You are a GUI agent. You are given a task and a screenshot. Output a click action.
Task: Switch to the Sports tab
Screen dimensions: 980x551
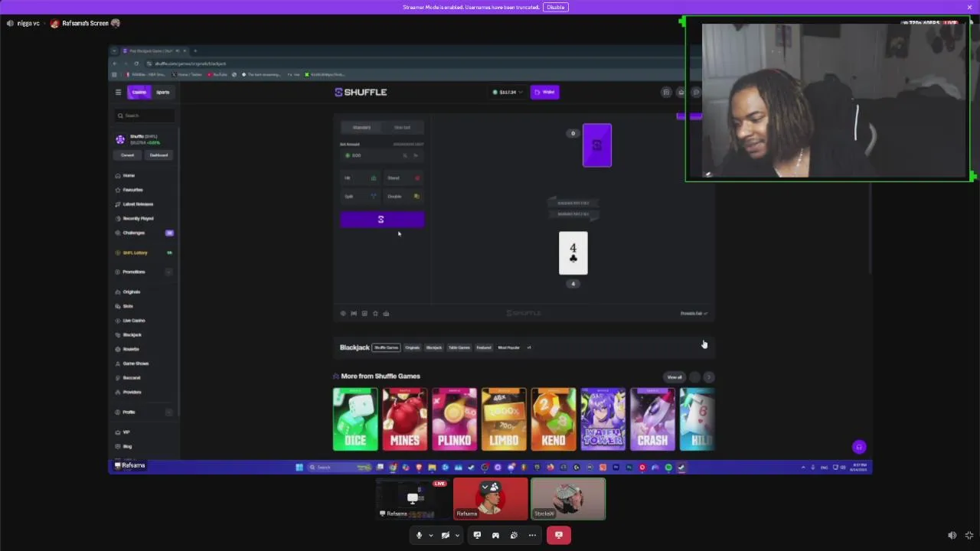[x=162, y=92]
